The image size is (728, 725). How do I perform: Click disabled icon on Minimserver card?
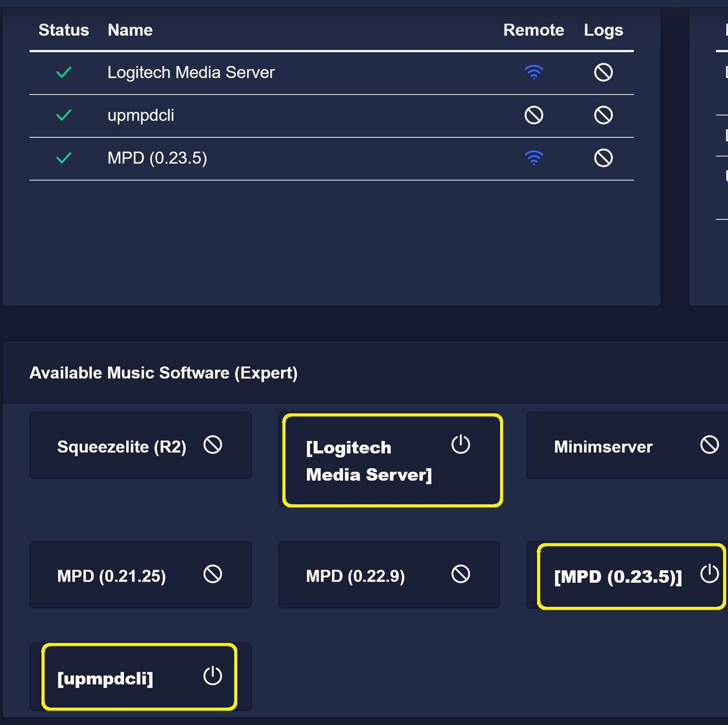click(710, 445)
